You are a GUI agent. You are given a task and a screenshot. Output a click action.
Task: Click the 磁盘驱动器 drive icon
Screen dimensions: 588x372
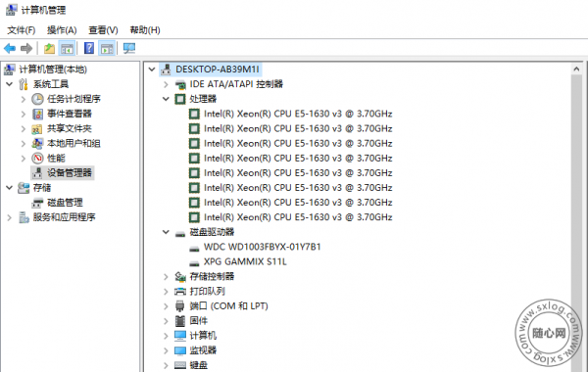pos(180,234)
